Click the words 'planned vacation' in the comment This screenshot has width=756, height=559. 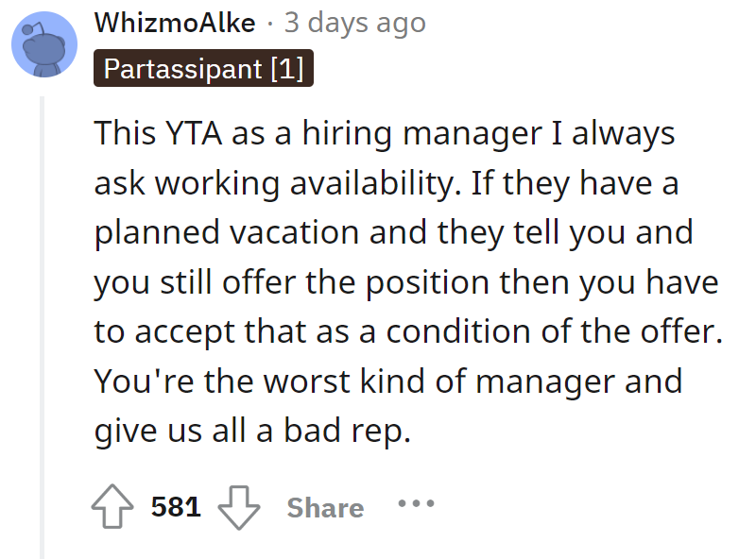(x=227, y=233)
